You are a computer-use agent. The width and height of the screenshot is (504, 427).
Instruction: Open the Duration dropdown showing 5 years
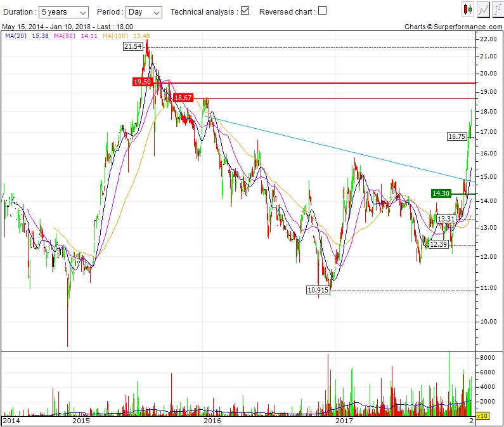[x=64, y=12]
